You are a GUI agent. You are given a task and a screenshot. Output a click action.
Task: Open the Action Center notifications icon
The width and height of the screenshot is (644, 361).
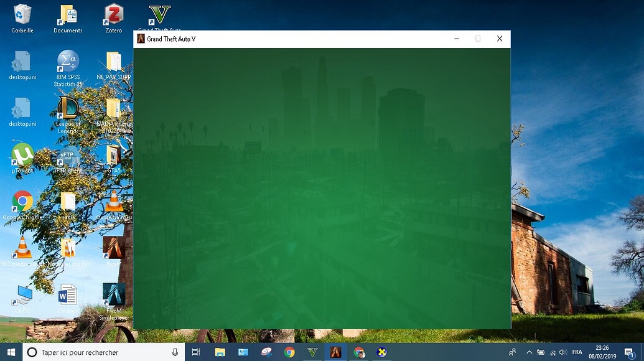coord(629,352)
